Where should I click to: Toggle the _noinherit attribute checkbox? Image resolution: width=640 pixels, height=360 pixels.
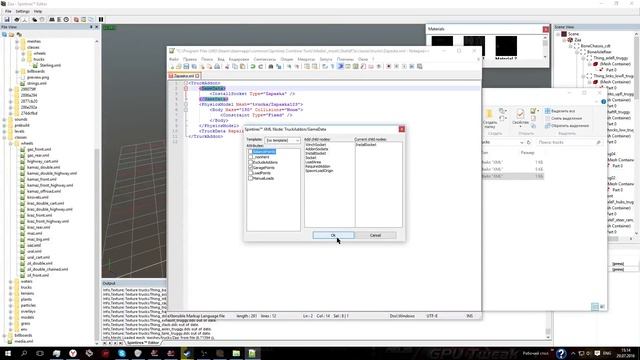click(x=251, y=157)
